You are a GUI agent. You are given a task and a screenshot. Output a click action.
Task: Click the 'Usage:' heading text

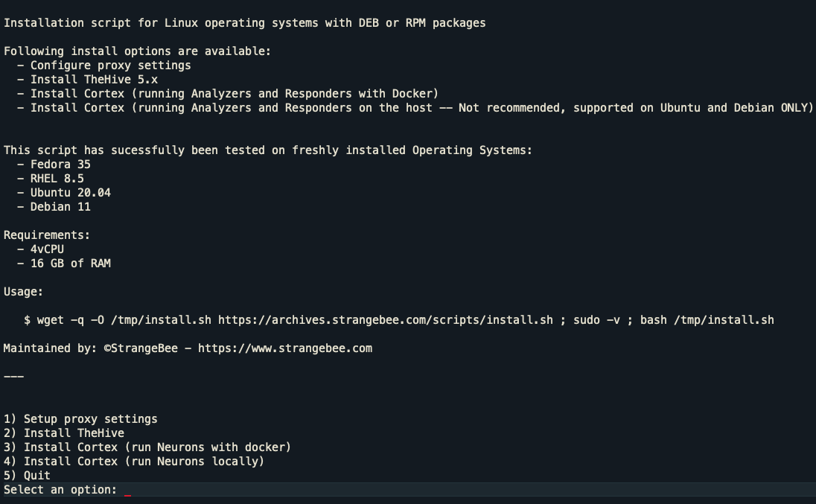coord(23,292)
